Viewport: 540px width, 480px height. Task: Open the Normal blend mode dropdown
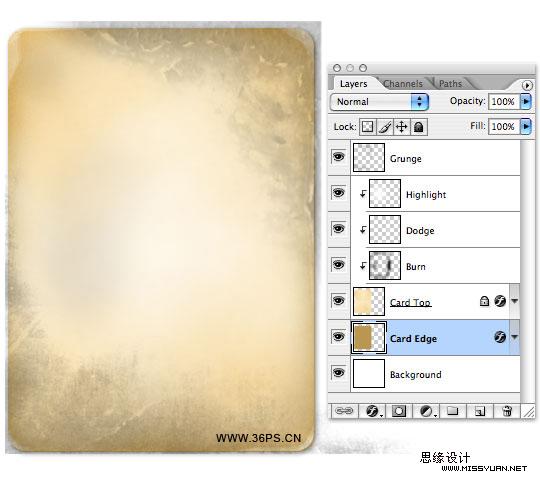click(x=379, y=102)
